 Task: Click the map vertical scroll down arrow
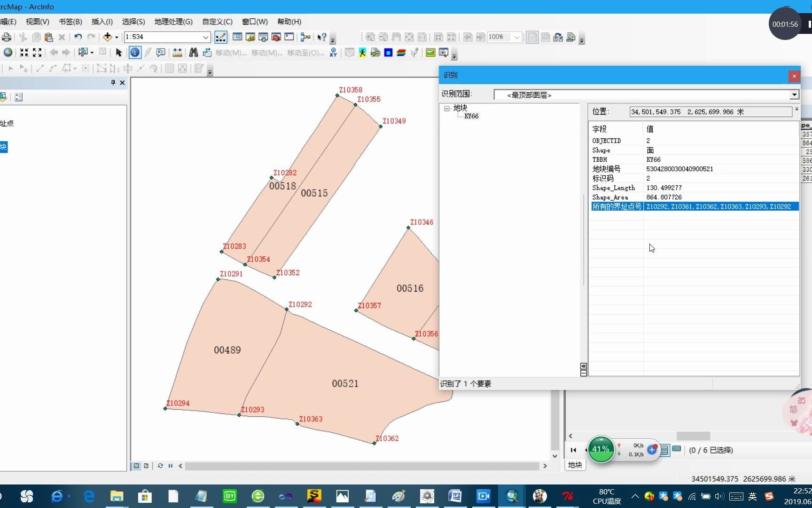(x=555, y=456)
